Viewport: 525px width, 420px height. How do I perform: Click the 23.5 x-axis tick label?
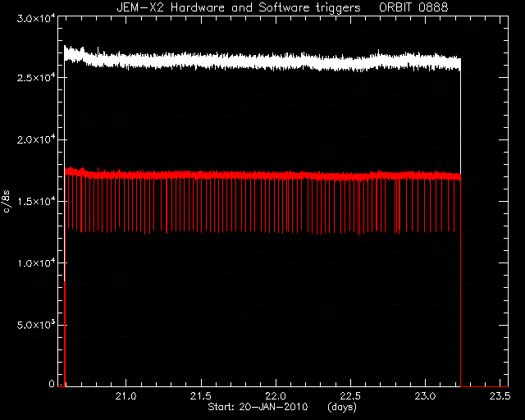tap(500, 396)
